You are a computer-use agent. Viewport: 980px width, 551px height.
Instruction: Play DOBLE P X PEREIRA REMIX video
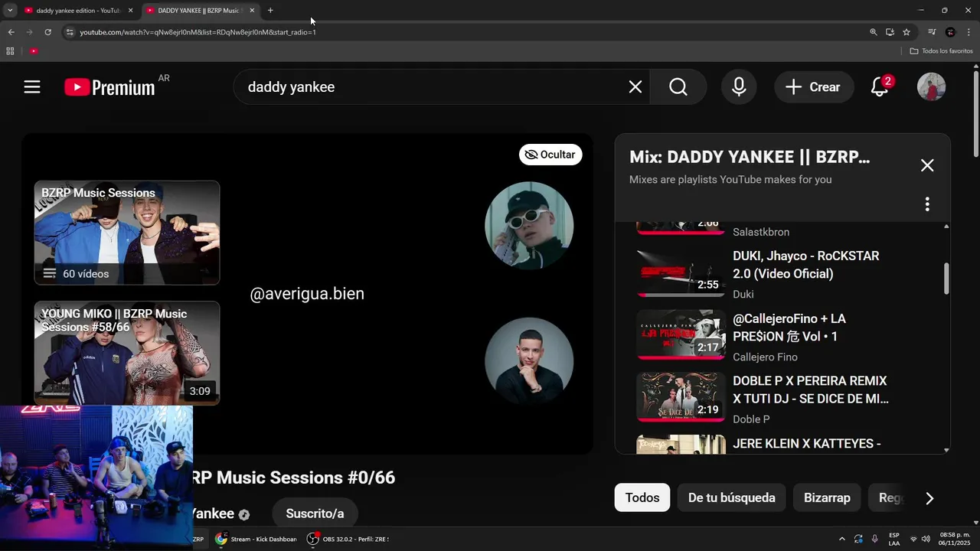811,390
